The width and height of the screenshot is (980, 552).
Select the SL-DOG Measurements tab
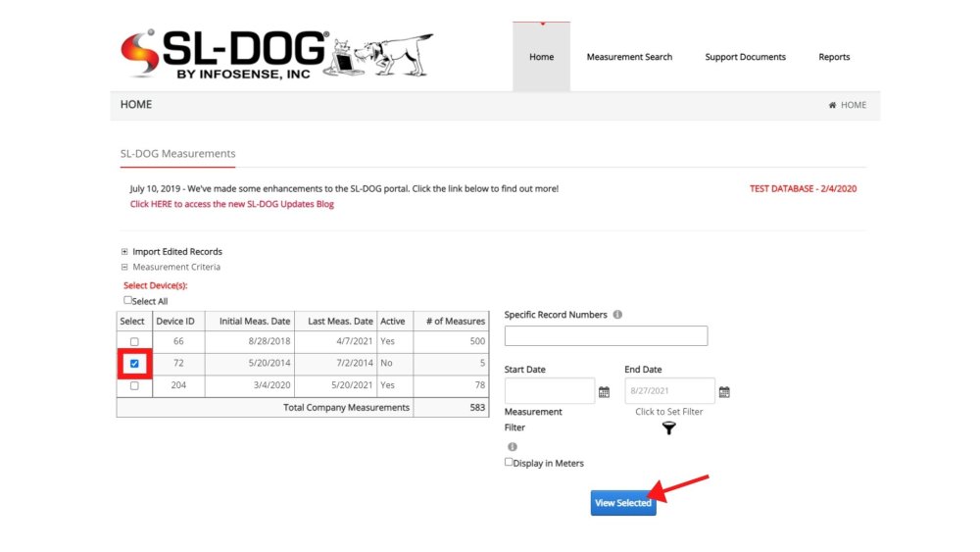(x=177, y=154)
